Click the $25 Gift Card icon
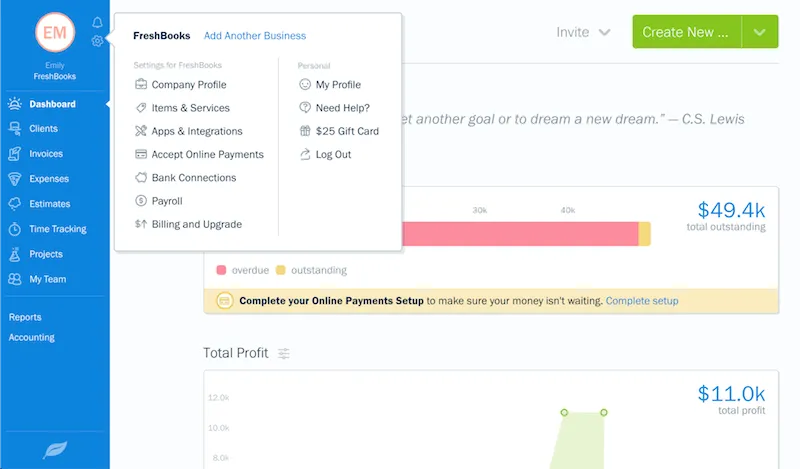This screenshot has height=469, width=800. tap(305, 131)
